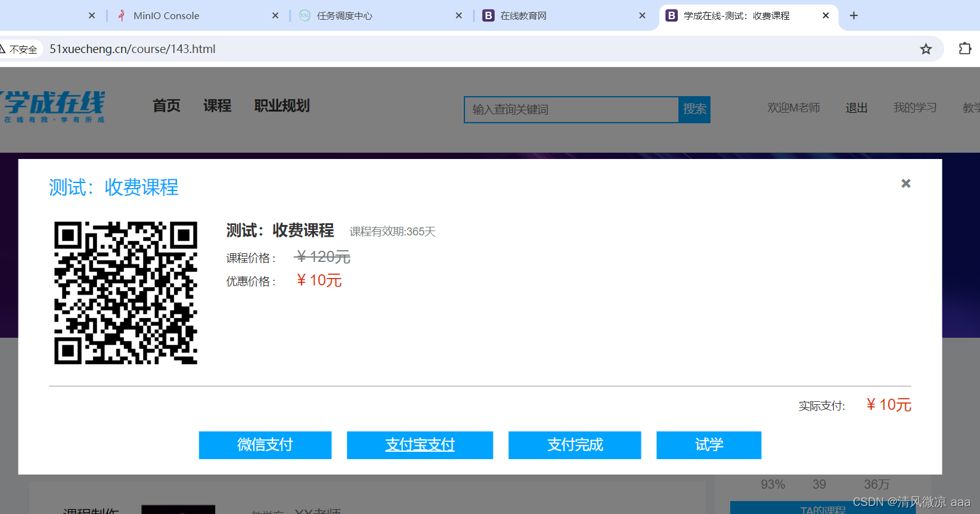Go to 首页 in site navigation
Screen dimensions: 980x514
167,106
